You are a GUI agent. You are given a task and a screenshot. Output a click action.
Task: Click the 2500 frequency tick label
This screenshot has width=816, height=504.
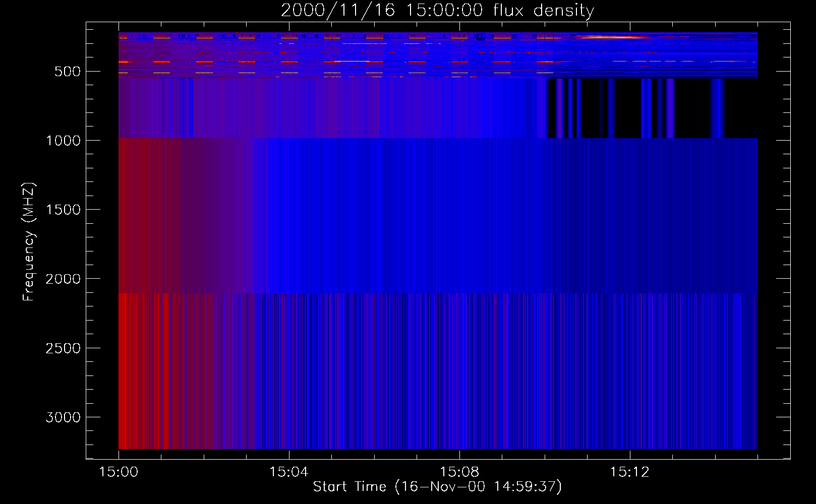(63, 348)
